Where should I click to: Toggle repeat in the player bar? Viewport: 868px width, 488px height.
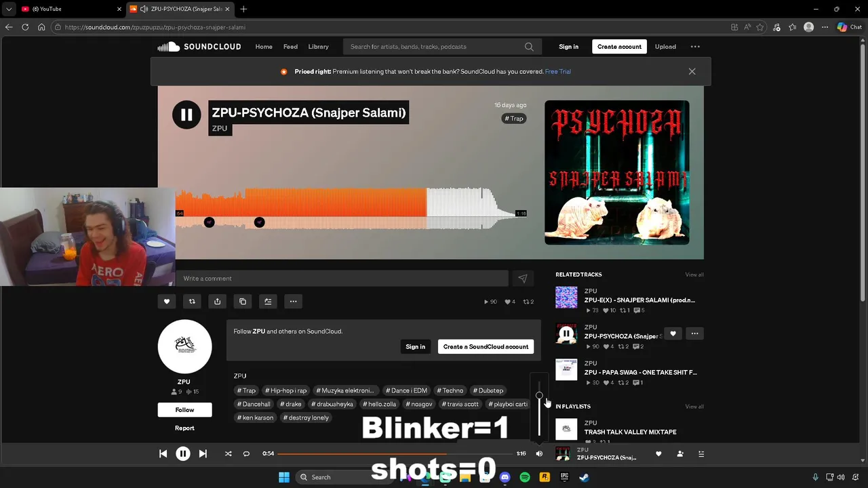pyautogui.click(x=246, y=453)
